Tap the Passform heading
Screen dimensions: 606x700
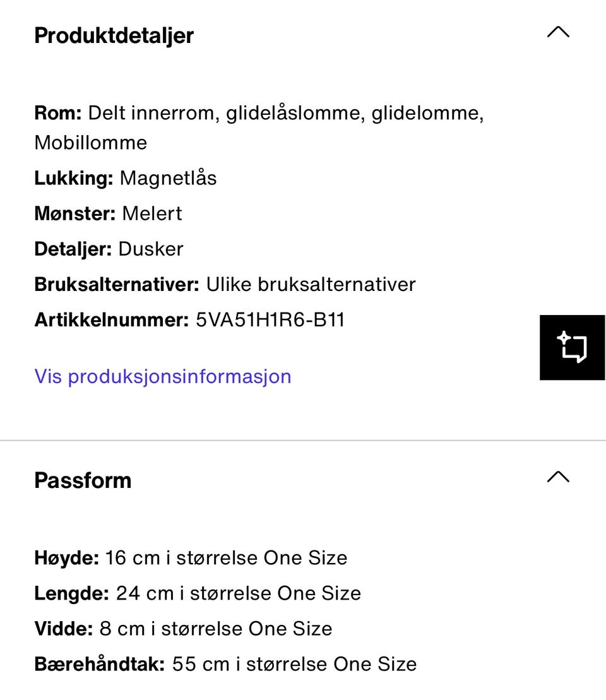83,480
